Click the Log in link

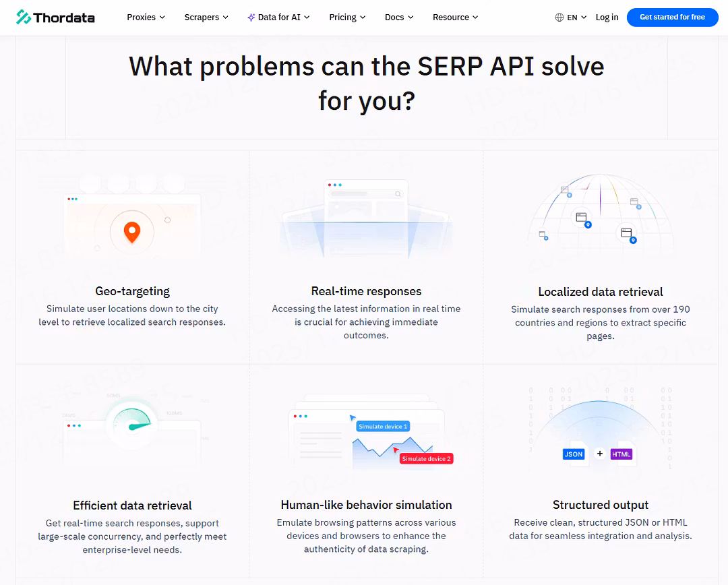pos(607,18)
